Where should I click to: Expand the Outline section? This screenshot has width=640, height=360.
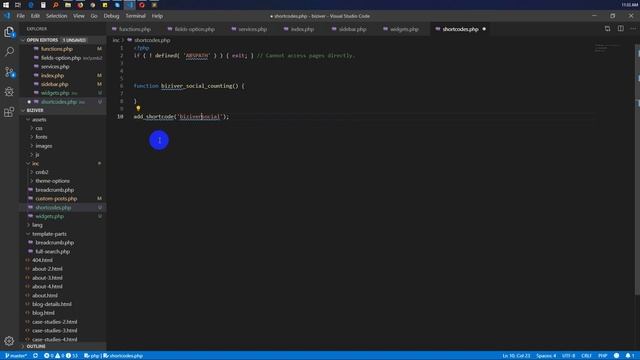pos(63,346)
